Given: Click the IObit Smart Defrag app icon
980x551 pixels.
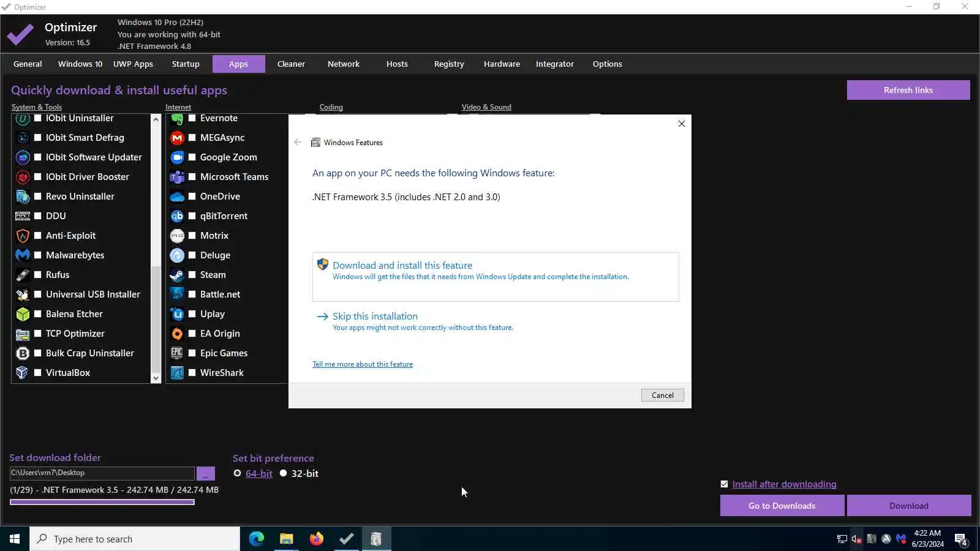Looking at the screenshot, I should coord(23,138).
